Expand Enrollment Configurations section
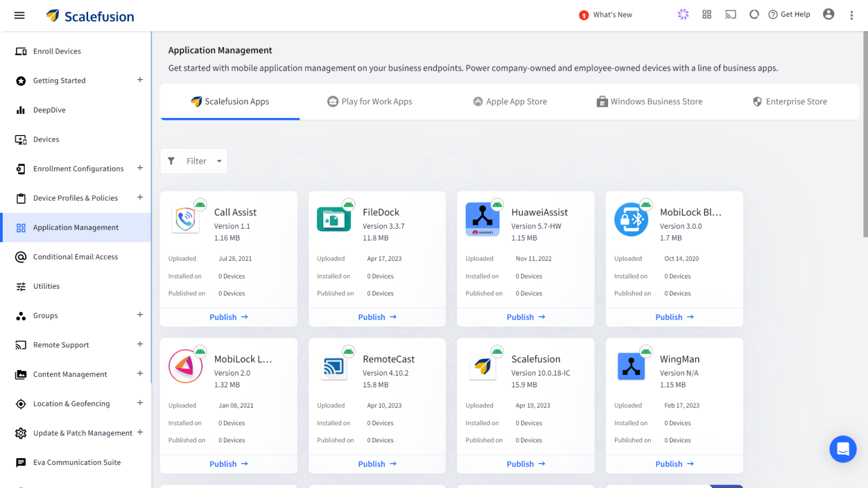Screen dimensions: 868x488 click(x=140, y=168)
